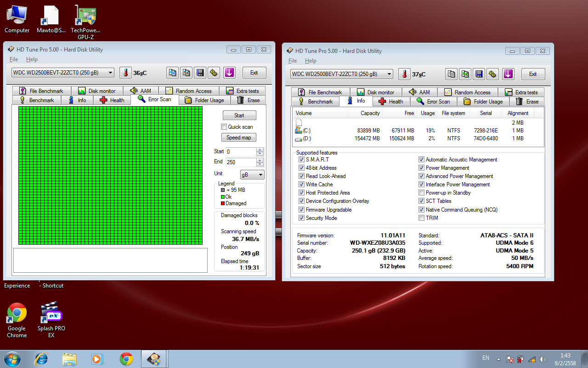The image size is (588, 368).
Task: Click the Speed map button
Action: [x=239, y=138]
